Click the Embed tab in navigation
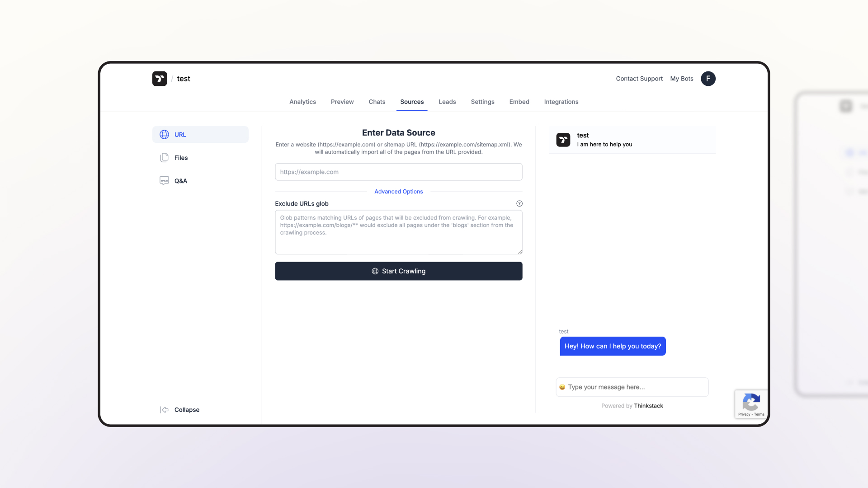The width and height of the screenshot is (868, 488). pos(519,101)
